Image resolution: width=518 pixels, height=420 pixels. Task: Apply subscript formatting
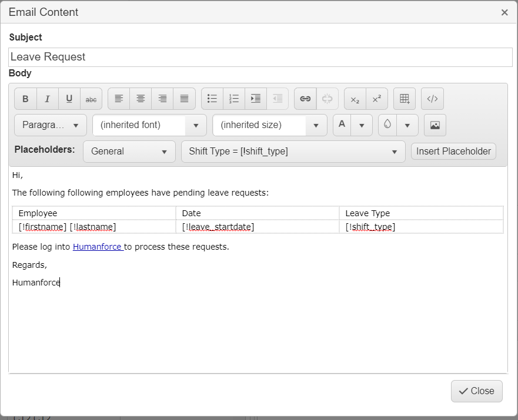pos(355,99)
